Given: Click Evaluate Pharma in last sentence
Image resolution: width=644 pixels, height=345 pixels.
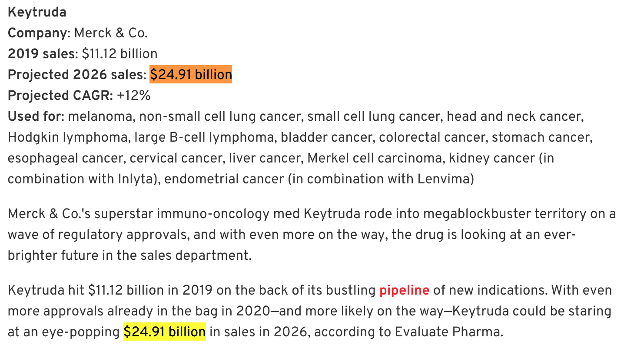Looking at the screenshot, I should [x=448, y=332].
